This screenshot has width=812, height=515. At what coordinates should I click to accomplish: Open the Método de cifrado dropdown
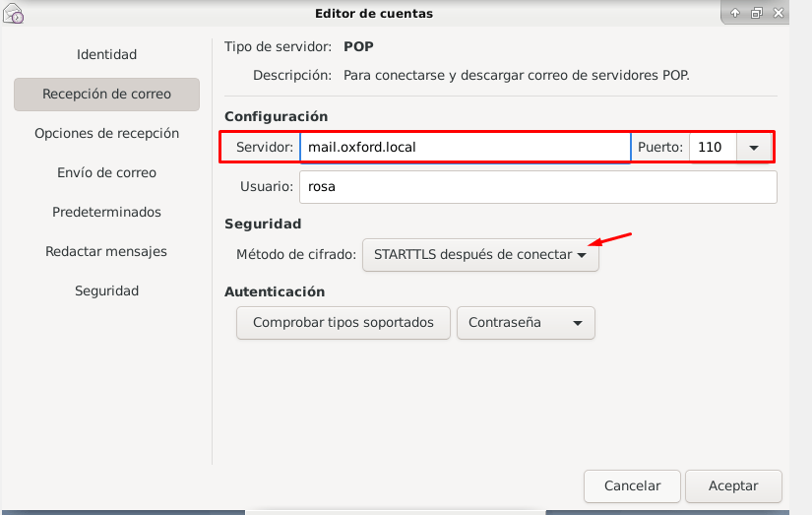(x=480, y=254)
